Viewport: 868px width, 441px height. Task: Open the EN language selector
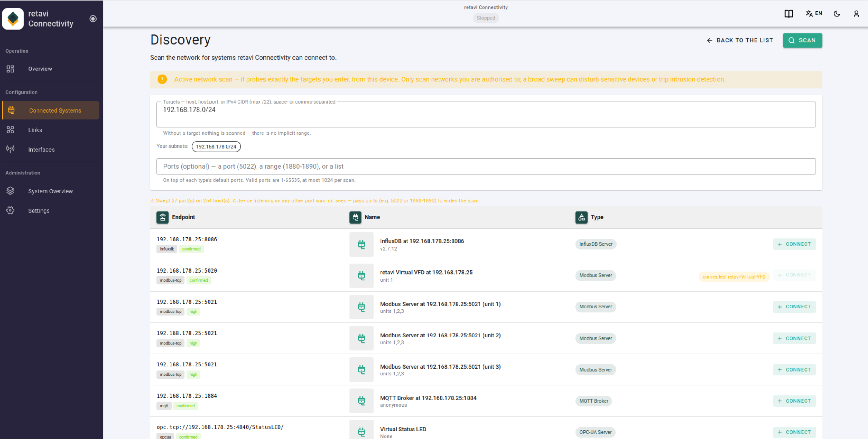814,14
